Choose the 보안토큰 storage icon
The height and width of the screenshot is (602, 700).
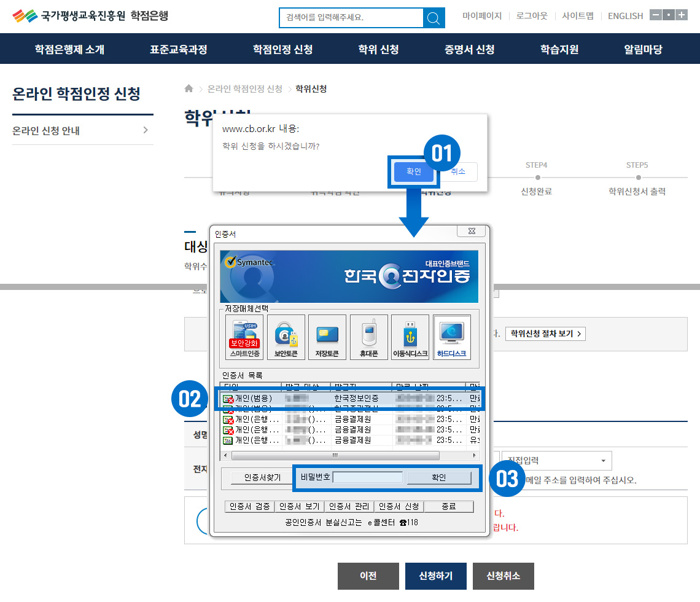coord(286,337)
